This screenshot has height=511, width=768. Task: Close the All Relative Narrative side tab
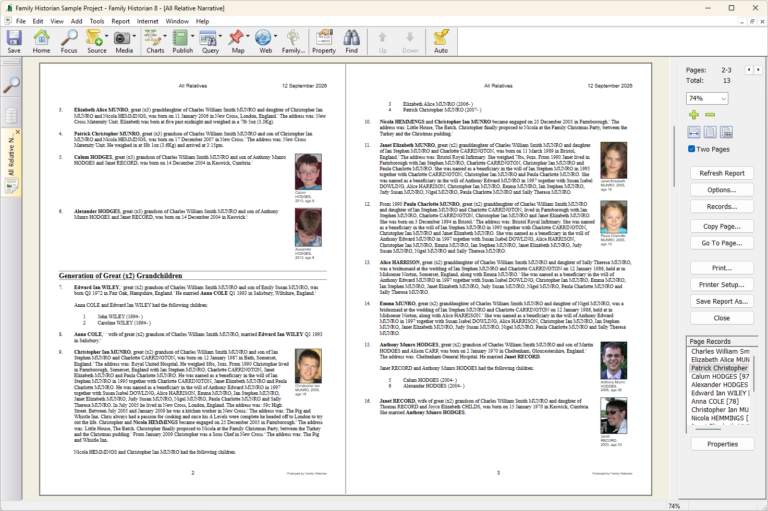[x=18, y=132]
